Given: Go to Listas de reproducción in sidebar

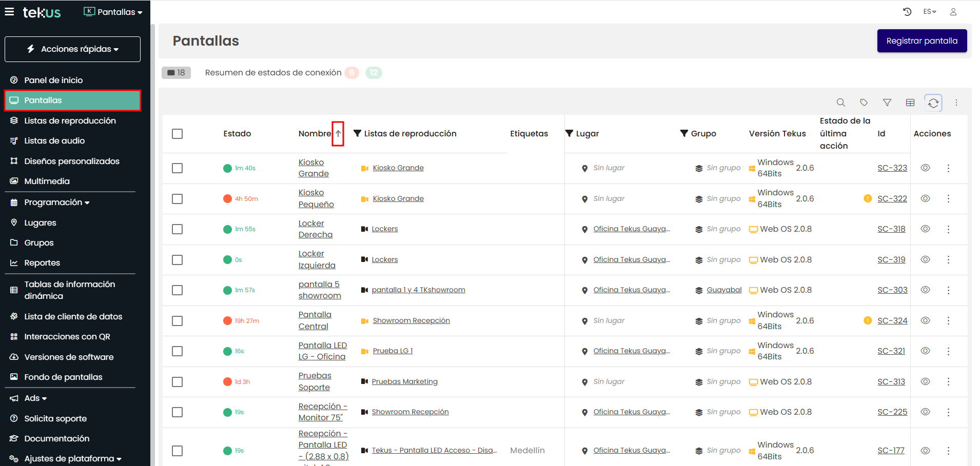Looking at the screenshot, I should [70, 120].
